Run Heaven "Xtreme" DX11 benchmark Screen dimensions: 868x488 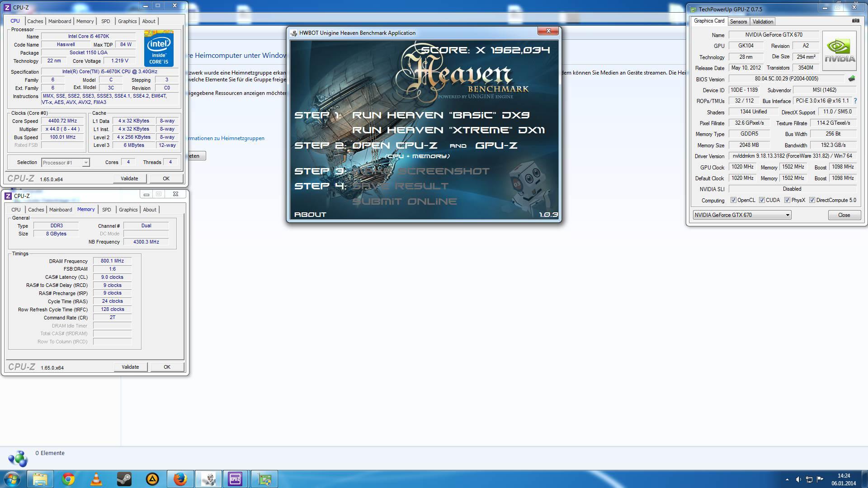(448, 130)
